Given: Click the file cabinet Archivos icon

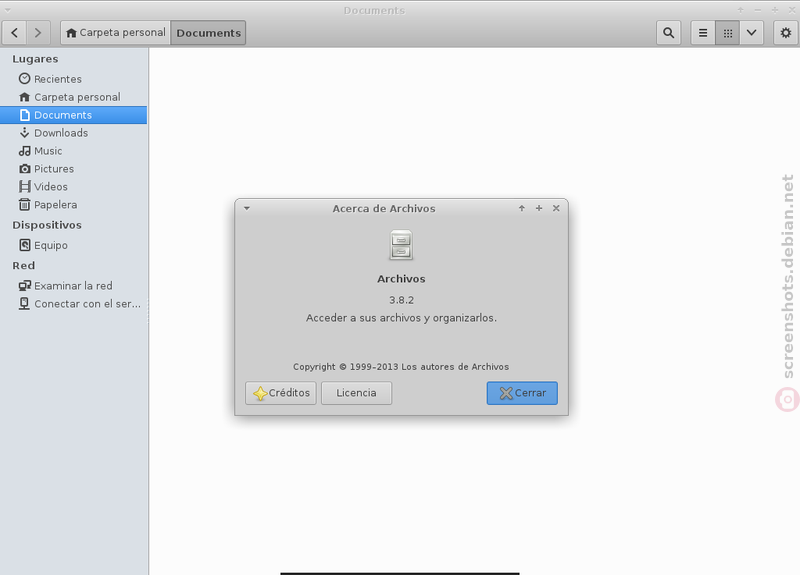Looking at the screenshot, I should [401, 245].
